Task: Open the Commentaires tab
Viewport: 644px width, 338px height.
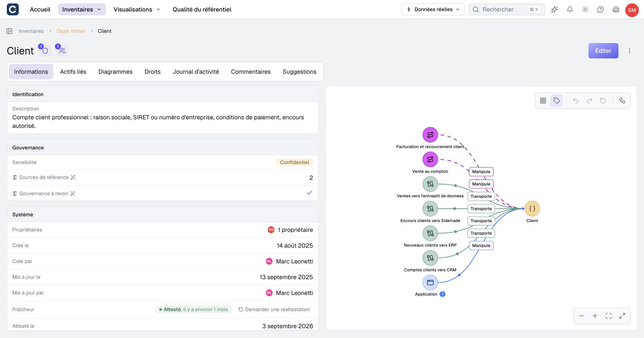Action: [251, 72]
